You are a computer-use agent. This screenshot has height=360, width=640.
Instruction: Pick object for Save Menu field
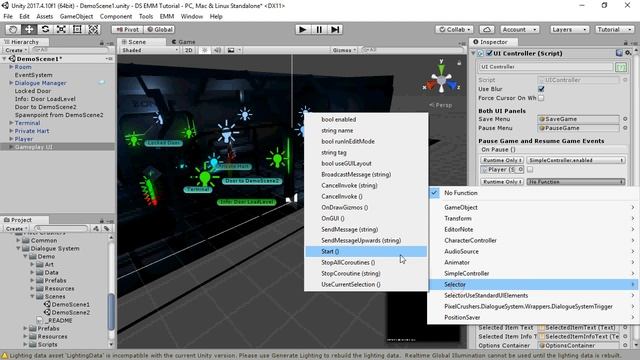point(625,119)
